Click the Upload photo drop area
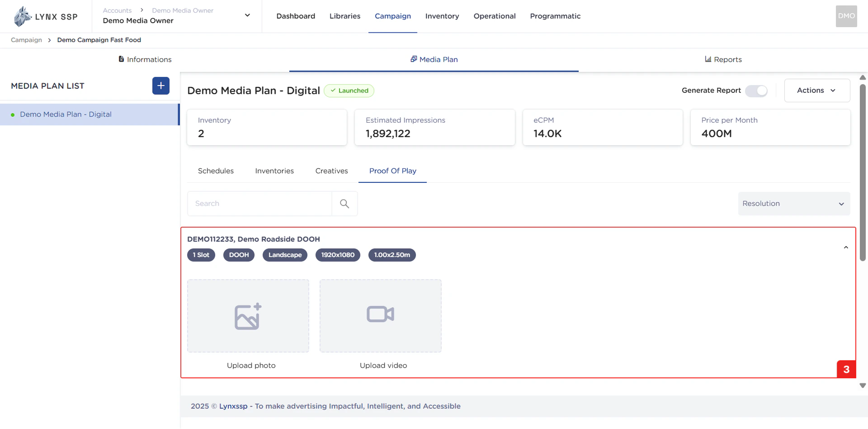Screen dimensions: 868x429 248,316
